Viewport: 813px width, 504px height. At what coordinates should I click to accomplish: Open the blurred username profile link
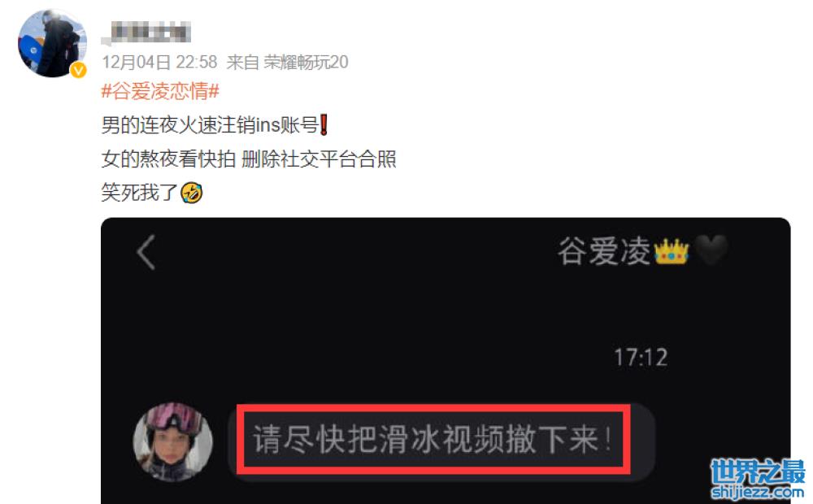point(147,33)
